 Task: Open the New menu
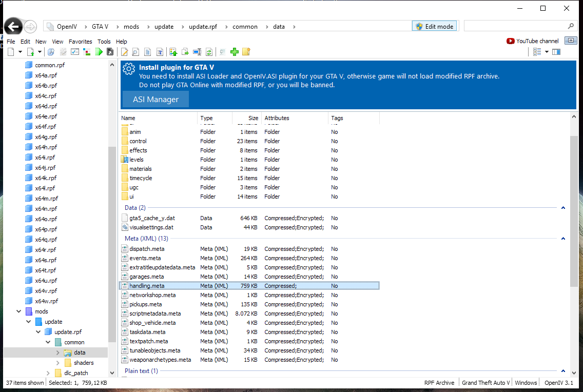coord(41,42)
